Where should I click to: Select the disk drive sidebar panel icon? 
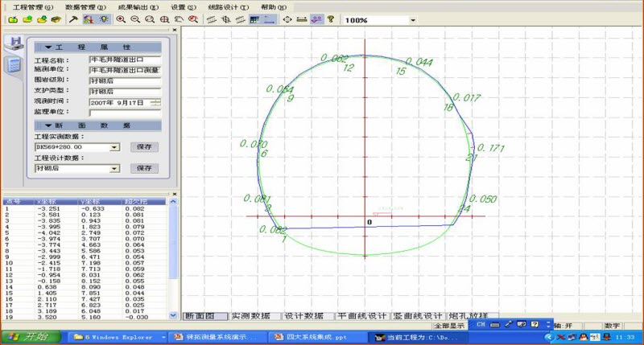coord(12,45)
